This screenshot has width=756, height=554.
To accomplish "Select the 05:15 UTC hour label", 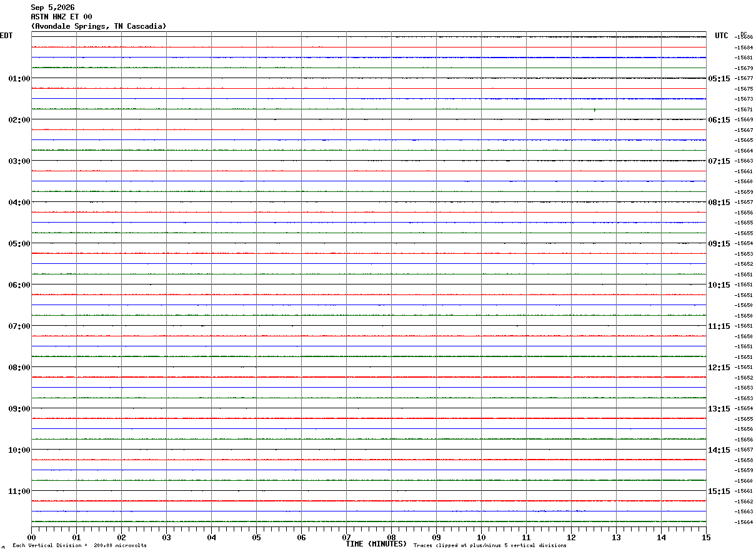I will click(719, 79).
